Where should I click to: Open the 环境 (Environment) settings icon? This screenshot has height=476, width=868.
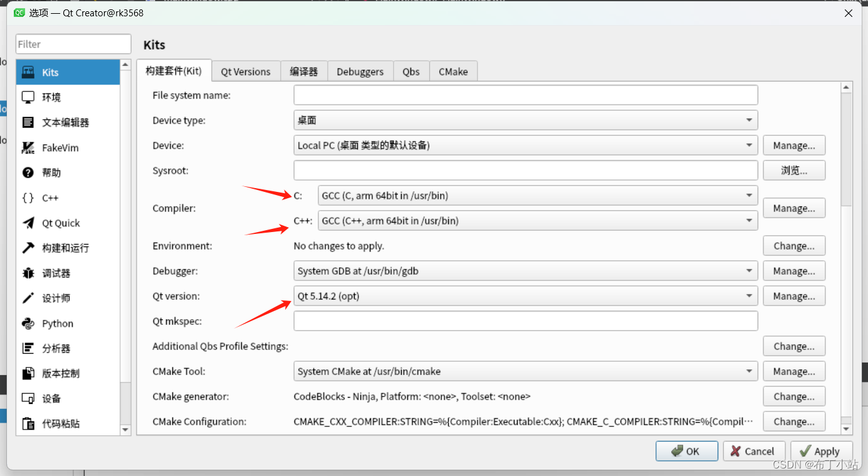click(x=51, y=97)
